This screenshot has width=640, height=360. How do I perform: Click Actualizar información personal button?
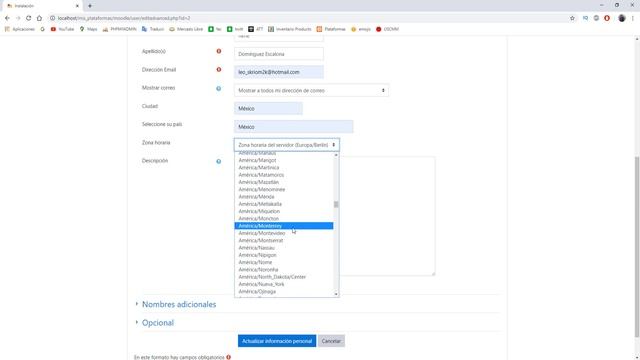(277, 341)
